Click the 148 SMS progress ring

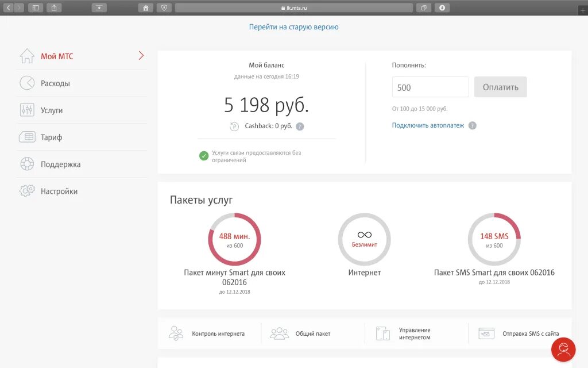(x=494, y=239)
